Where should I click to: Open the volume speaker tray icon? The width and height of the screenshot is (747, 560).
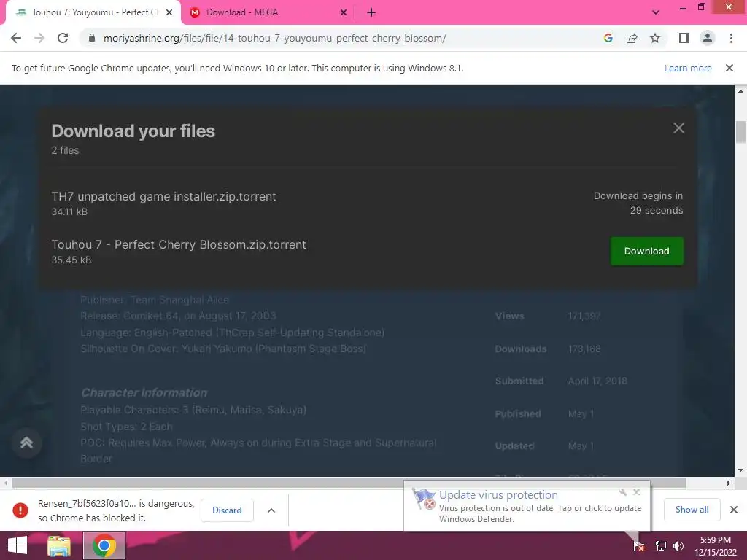[x=678, y=546]
